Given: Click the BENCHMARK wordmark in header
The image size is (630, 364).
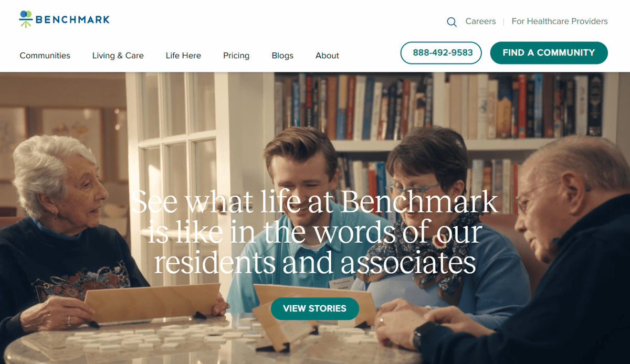Looking at the screenshot, I should click(73, 20).
